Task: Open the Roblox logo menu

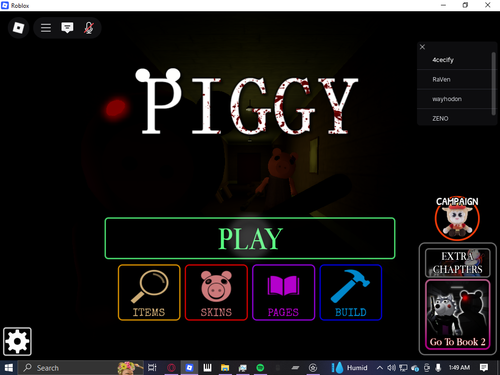Action: tap(18, 28)
